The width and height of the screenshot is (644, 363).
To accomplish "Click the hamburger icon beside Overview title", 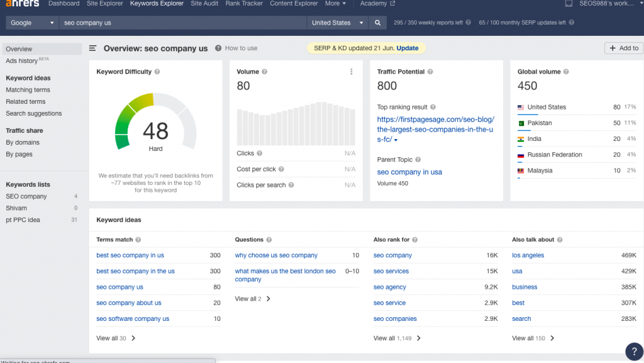I will click(x=91, y=48).
